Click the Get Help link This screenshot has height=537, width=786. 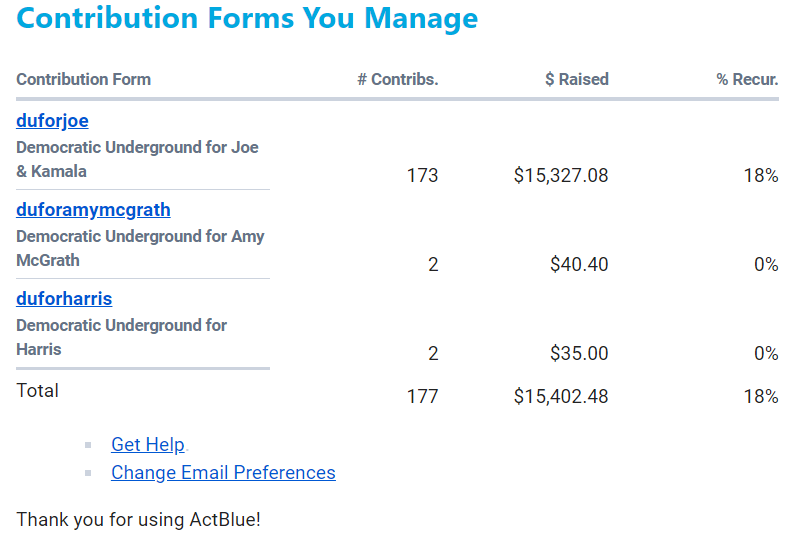pos(148,445)
